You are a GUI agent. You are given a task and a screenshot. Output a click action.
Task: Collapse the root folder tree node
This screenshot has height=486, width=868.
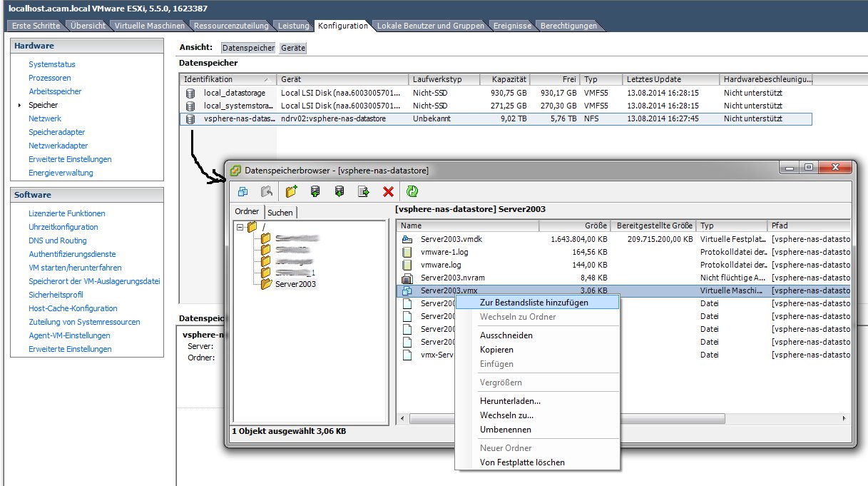click(x=240, y=227)
